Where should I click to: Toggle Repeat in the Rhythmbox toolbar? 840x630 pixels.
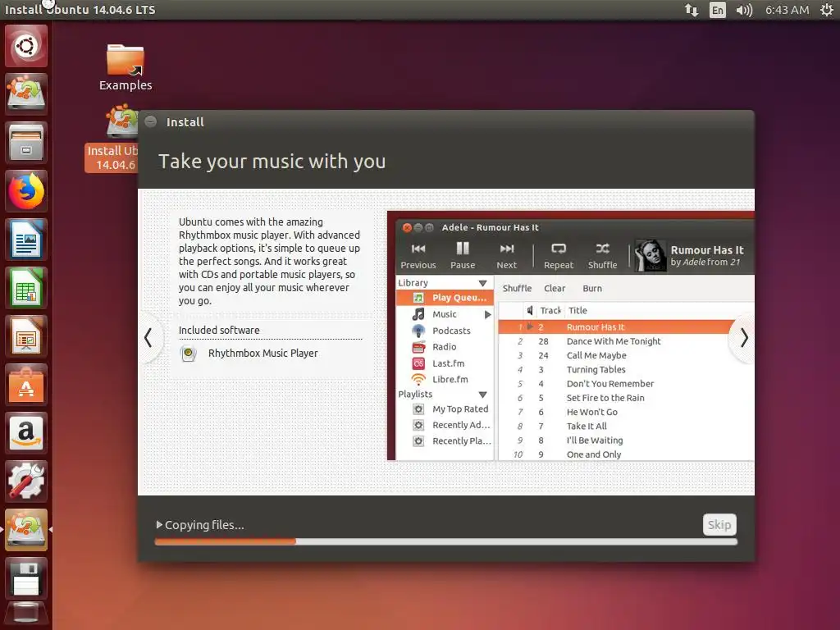click(x=559, y=256)
